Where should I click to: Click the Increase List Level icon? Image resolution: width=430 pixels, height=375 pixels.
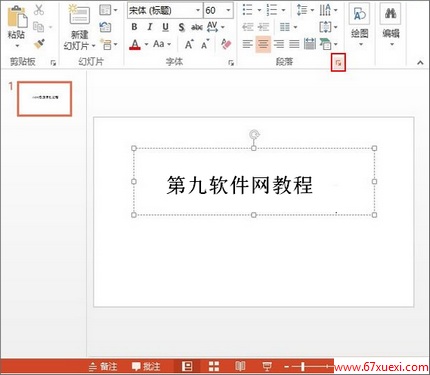coord(263,27)
